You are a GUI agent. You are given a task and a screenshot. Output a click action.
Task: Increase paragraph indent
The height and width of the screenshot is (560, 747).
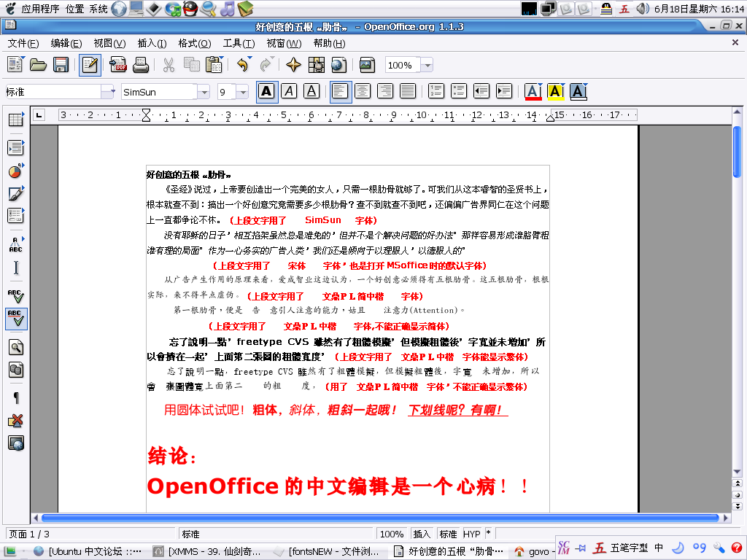(503, 91)
